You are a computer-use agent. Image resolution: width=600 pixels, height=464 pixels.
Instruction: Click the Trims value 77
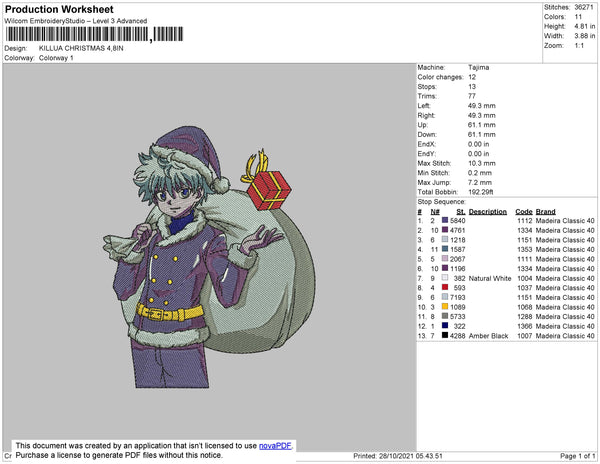pyautogui.click(x=471, y=96)
